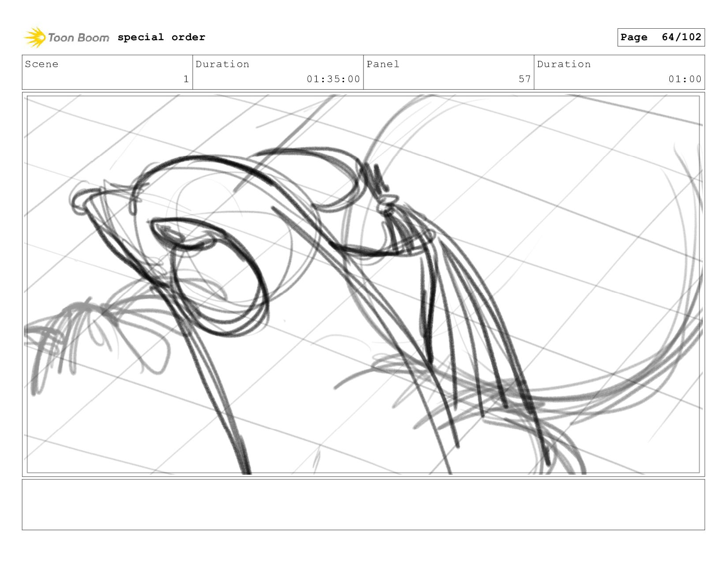Select the 'special order' project title

tap(161, 37)
